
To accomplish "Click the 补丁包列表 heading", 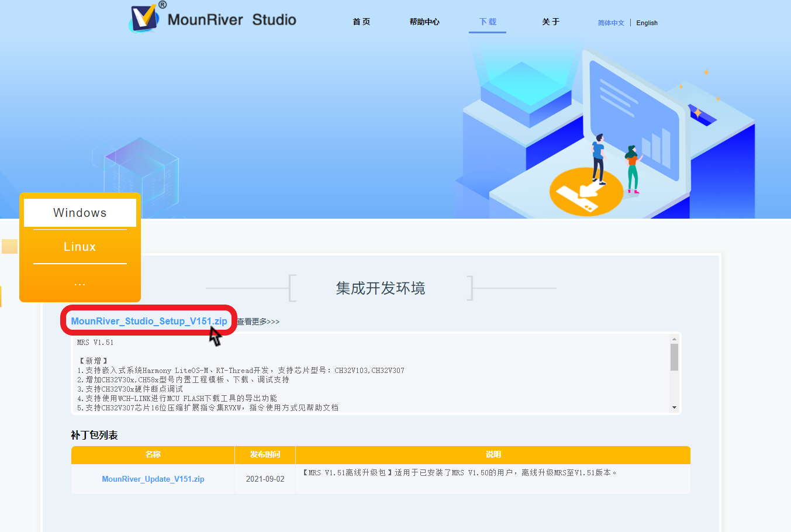I will click(x=94, y=435).
